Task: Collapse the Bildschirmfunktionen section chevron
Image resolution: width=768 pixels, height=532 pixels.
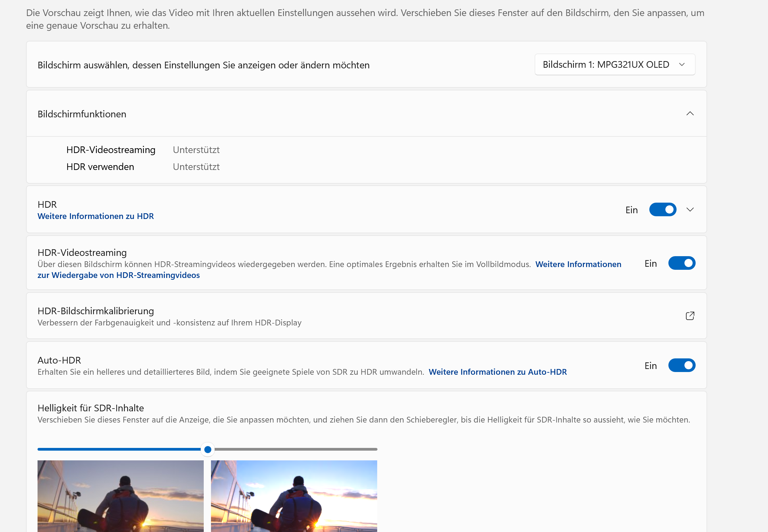Action: [x=690, y=114]
